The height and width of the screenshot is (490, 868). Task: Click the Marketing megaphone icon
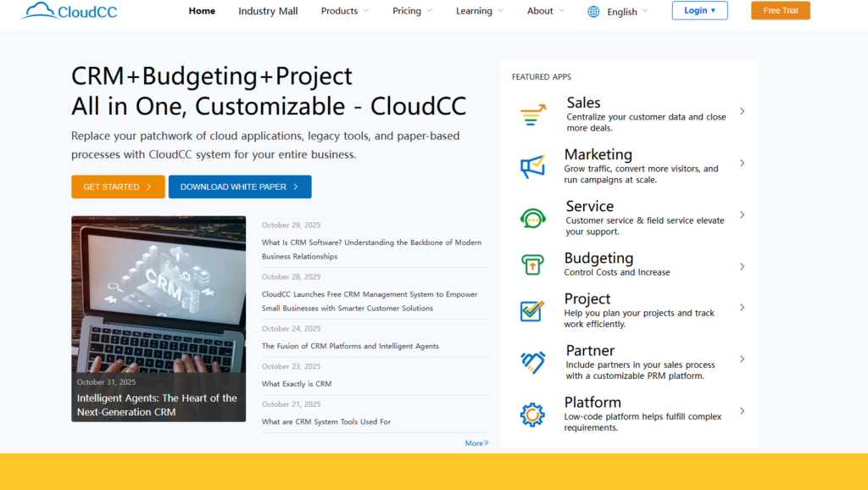532,166
